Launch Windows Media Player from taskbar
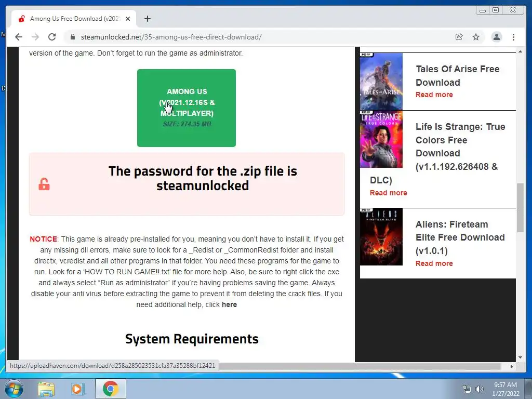532x399 pixels. [78, 389]
